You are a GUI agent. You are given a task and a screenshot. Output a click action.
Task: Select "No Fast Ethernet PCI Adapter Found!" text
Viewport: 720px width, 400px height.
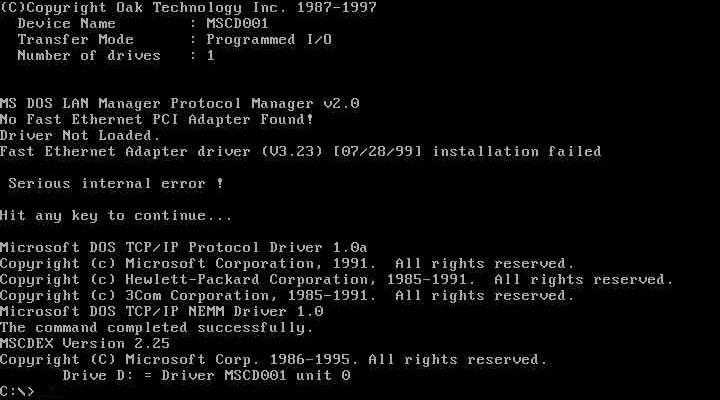(x=157, y=119)
